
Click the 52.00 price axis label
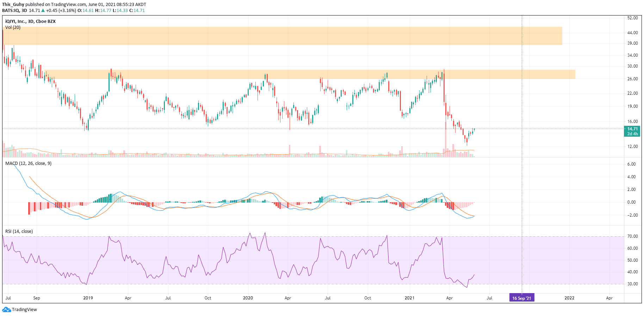(632, 18)
